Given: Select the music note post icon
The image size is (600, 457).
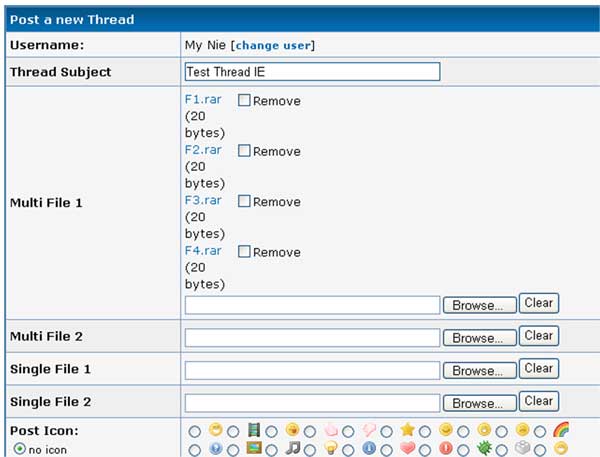Looking at the screenshot, I should pos(272,449).
